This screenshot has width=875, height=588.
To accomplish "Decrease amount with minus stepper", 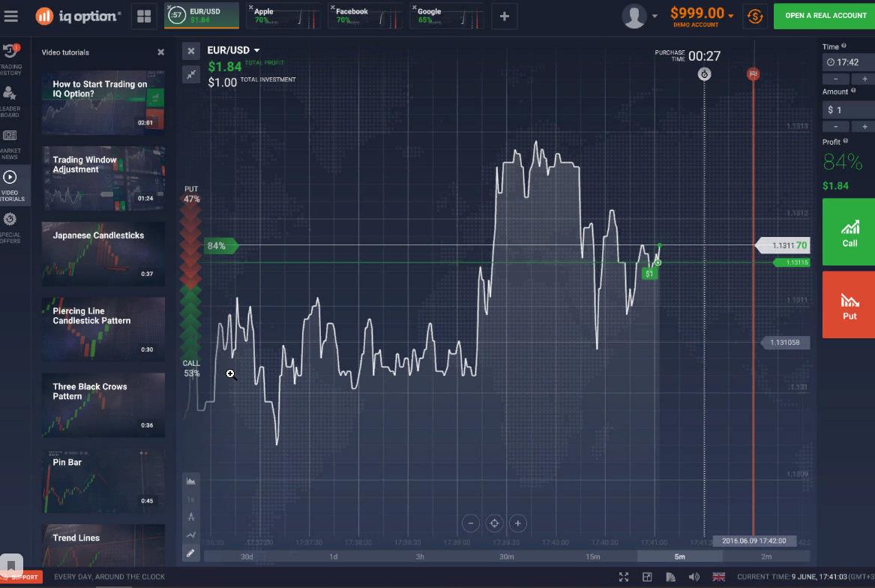I will (x=835, y=127).
